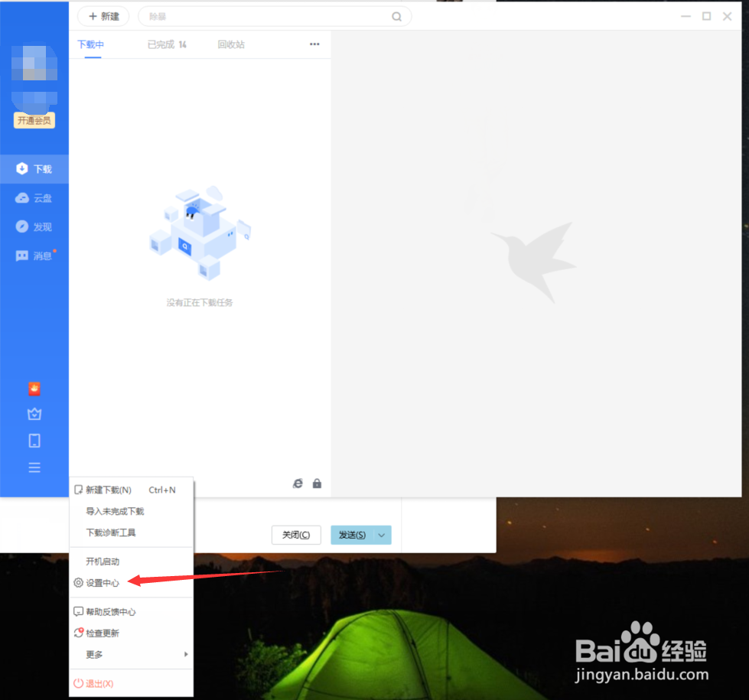Viewport: 749px width, 700px height.
Task: Open the ... more options near the tabs
Action: click(314, 44)
